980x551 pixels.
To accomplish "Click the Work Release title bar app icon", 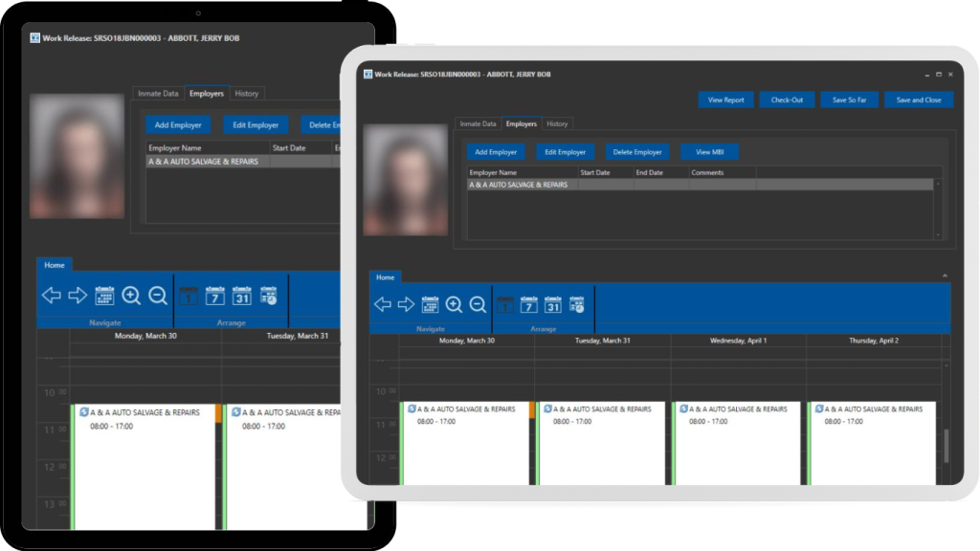I will pyautogui.click(x=371, y=75).
